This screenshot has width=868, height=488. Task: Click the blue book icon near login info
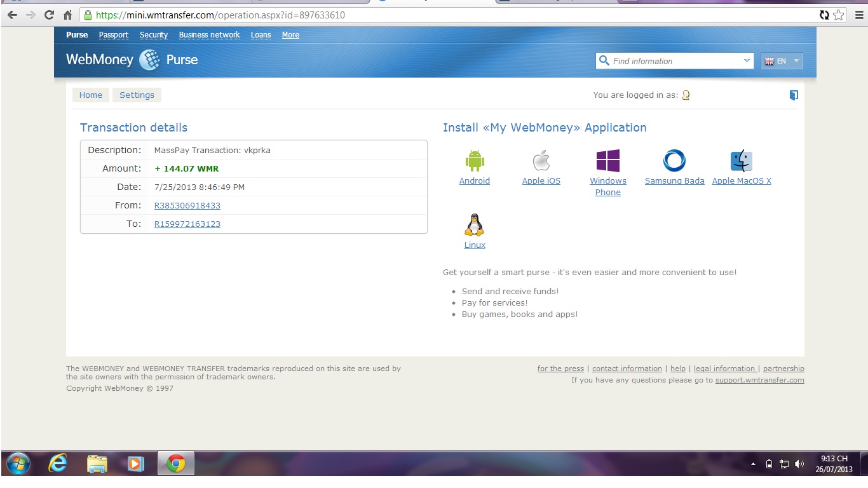click(794, 95)
